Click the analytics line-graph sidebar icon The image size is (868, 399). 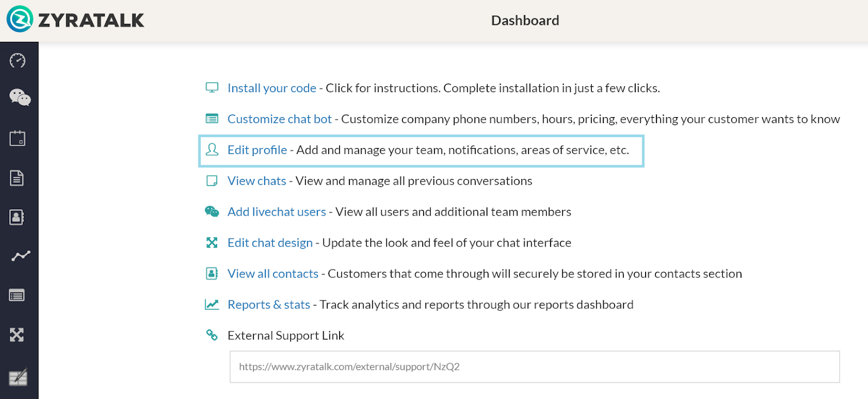(x=21, y=256)
